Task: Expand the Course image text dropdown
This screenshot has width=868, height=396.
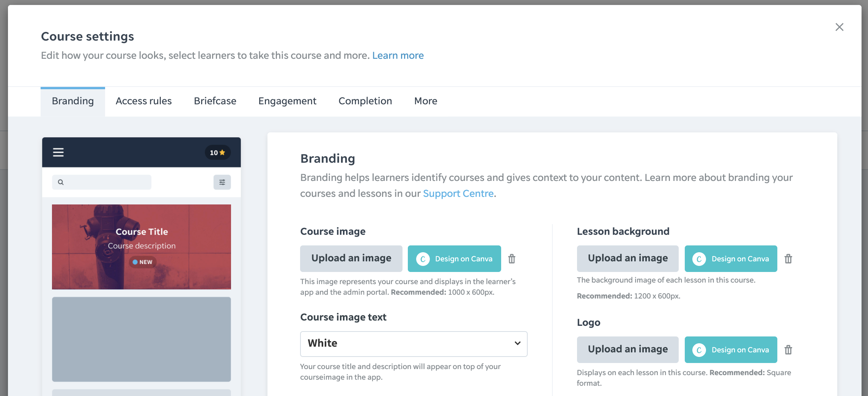Action: pos(414,344)
